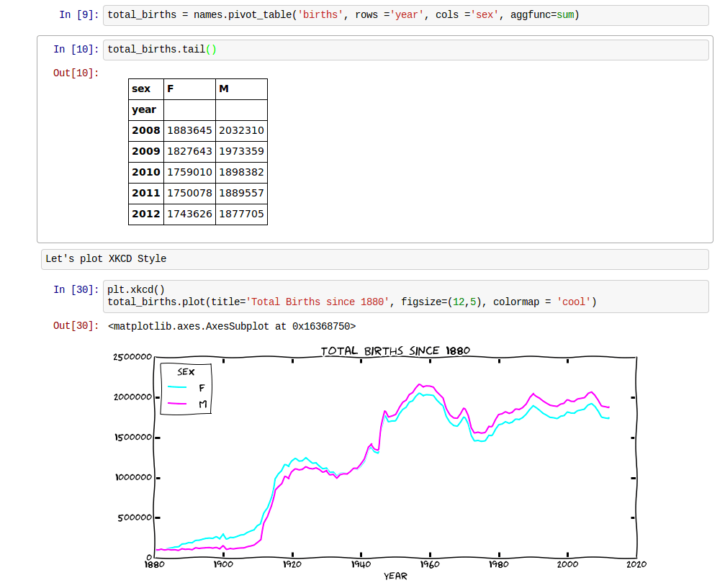725x588 pixels.
Task: Select the 2008 row label
Action: (x=145, y=130)
